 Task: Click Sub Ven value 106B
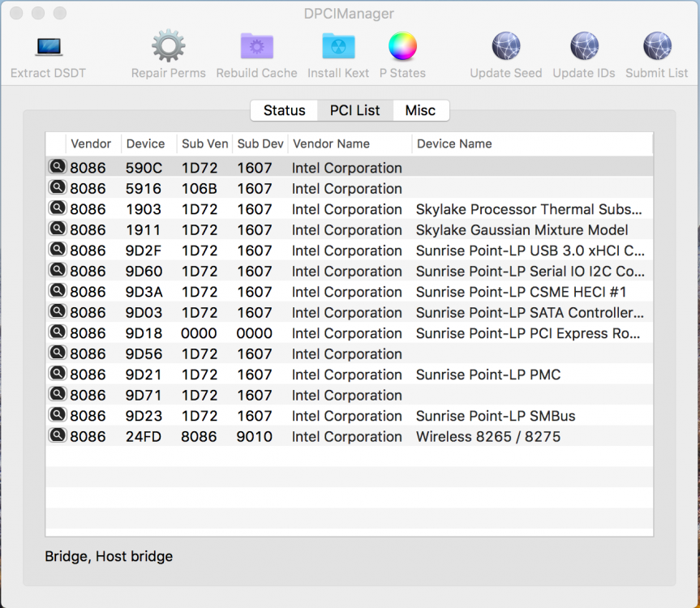[x=199, y=189]
